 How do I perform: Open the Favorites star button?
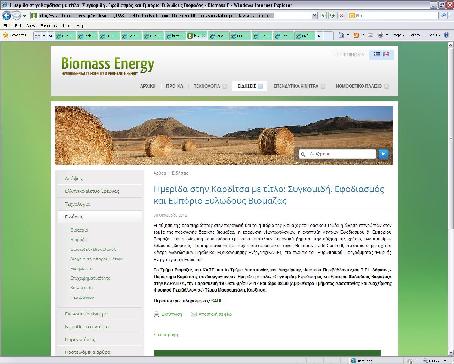point(5,35)
